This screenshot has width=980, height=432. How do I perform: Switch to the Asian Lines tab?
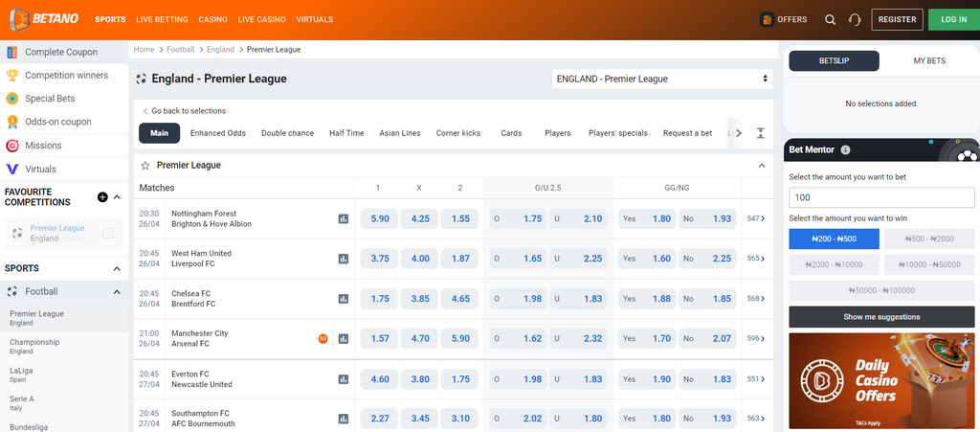[x=400, y=133]
